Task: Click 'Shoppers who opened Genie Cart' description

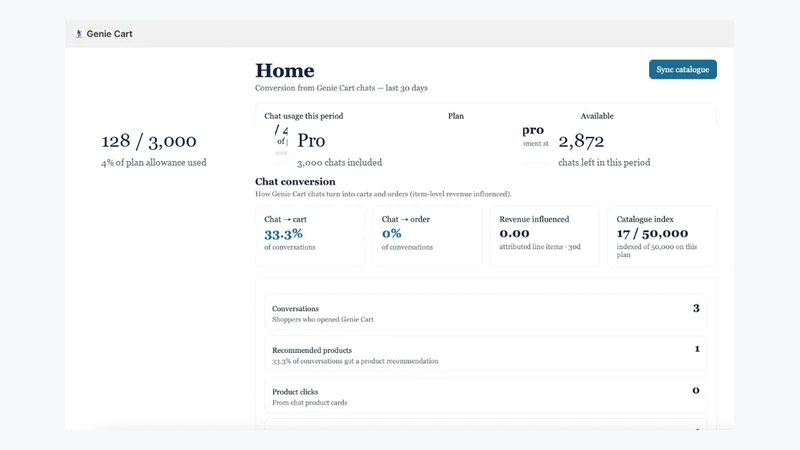Action: [323, 319]
